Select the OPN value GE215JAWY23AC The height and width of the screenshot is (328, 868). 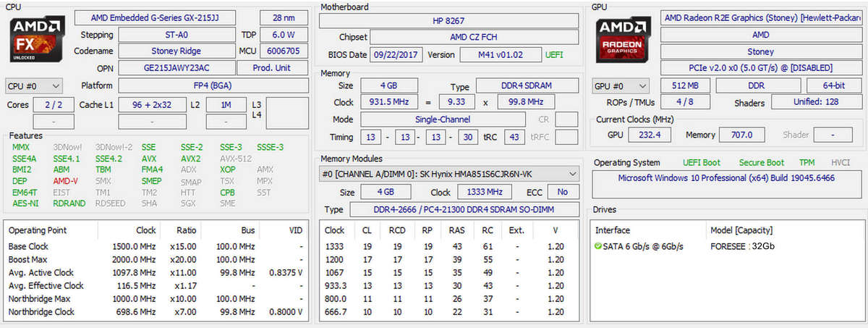(176, 68)
